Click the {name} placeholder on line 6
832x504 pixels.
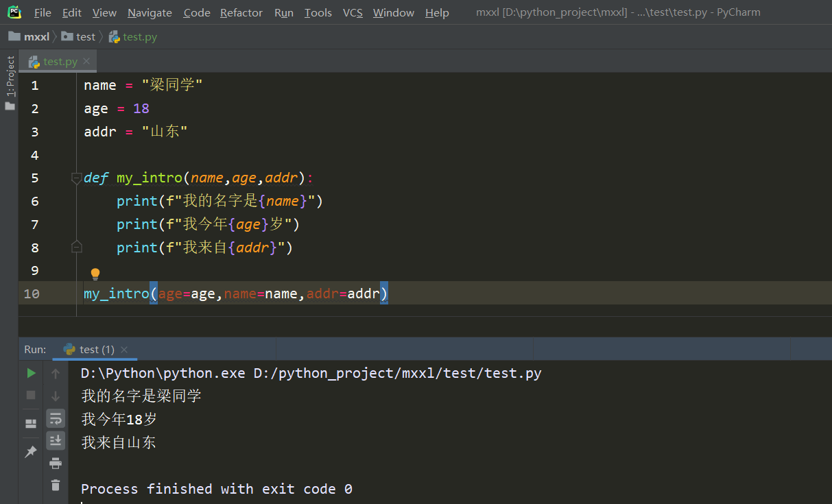coord(283,201)
